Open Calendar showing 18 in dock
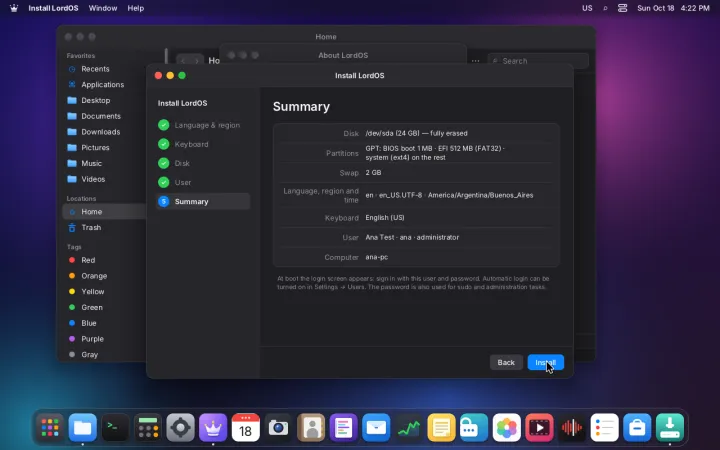Viewport: 720px width, 450px height. (246, 428)
